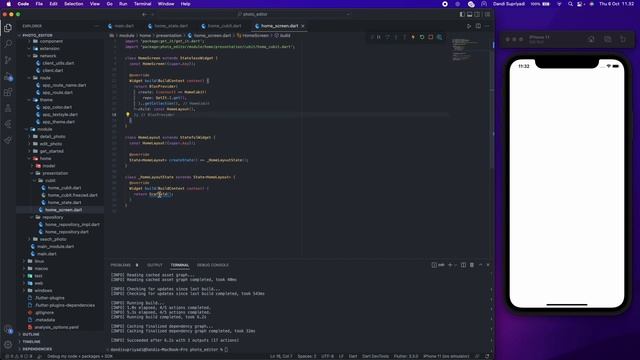Click the Spaces indentation in status bar
Viewport: 640px width, 360px height.
coord(307,356)
